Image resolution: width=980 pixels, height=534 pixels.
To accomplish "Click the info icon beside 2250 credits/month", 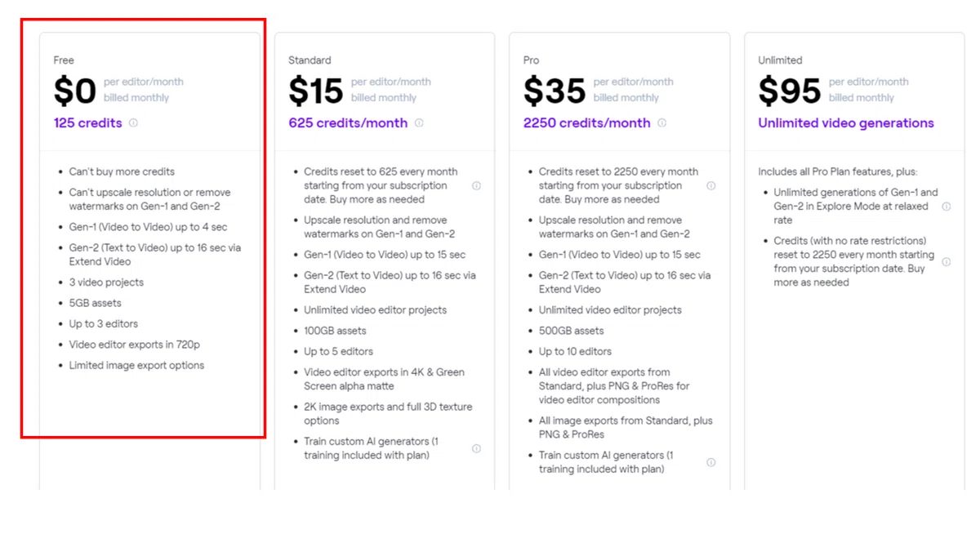I will click(x=662, y=123).
